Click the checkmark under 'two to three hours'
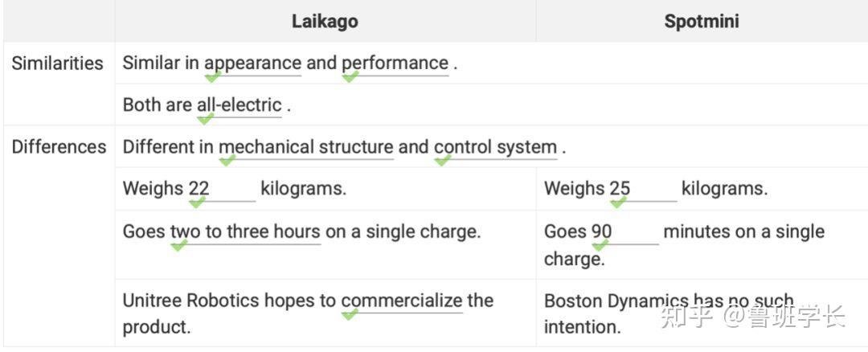 coord(178,245)
